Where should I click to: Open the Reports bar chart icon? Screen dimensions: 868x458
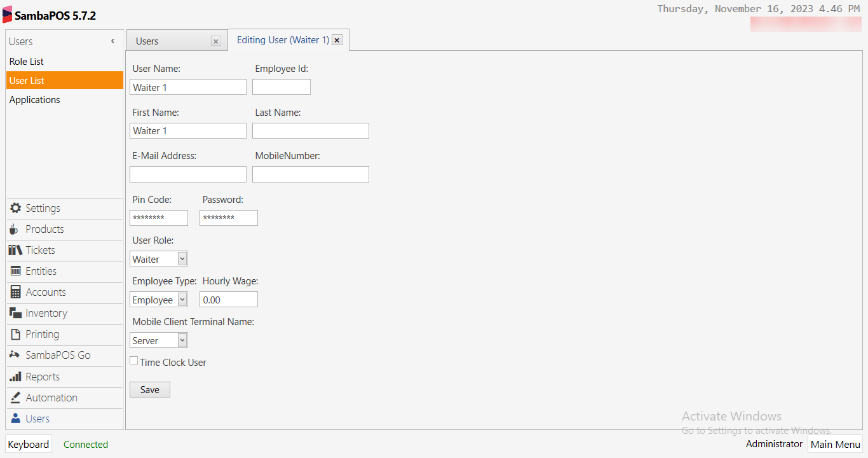click(x=14, y=377)
